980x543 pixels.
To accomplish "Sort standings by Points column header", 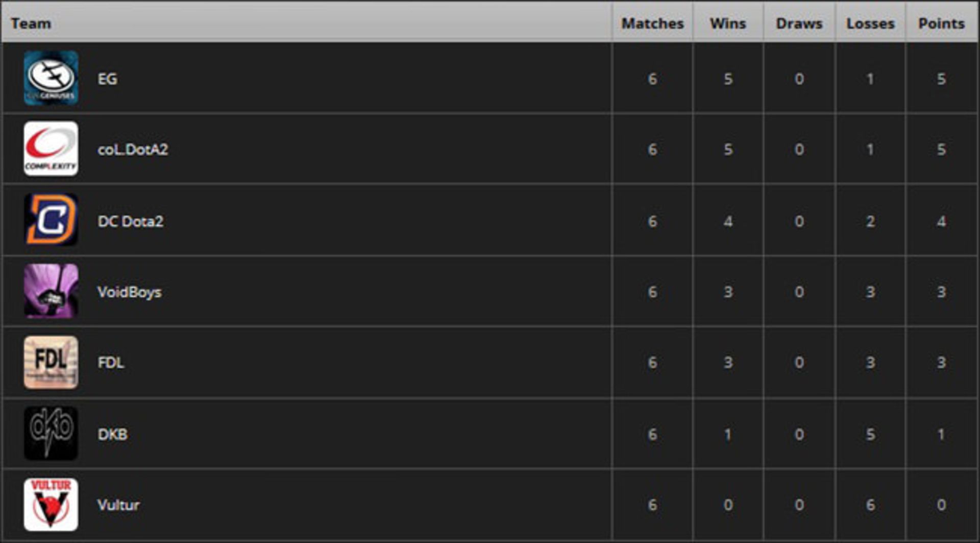I will click(941, 23).
